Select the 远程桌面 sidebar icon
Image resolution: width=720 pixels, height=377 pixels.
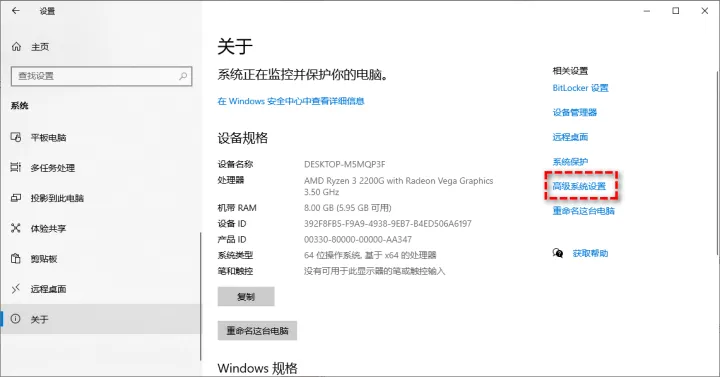[x=16, y=289]
